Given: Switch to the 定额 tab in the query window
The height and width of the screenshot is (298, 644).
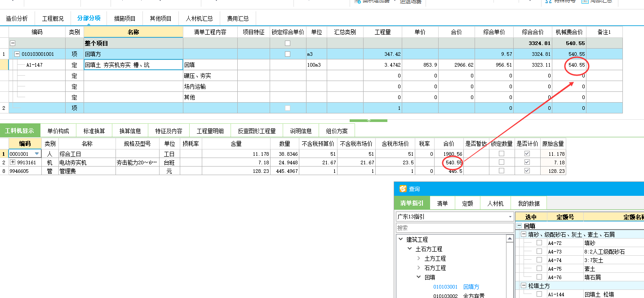Looking at the screenshot, I should pyautogui.click(x=468, y=203).
